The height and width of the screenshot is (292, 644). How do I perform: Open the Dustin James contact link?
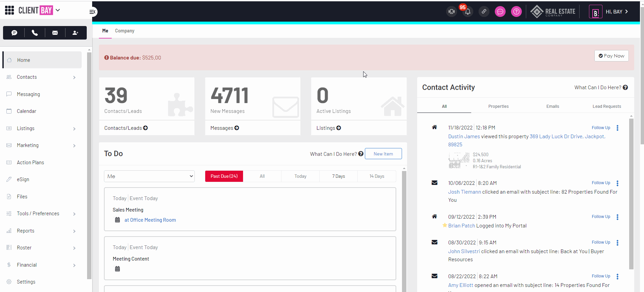coord(464,137)
